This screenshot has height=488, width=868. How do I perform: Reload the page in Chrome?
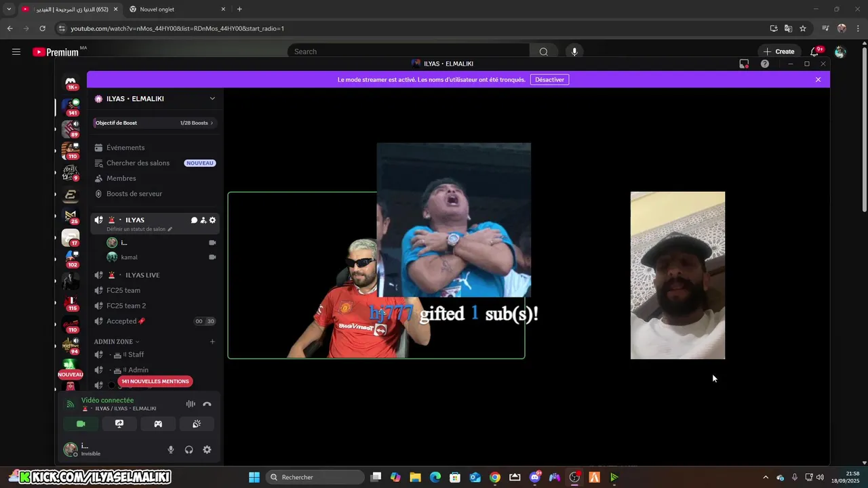click(42, 28)
